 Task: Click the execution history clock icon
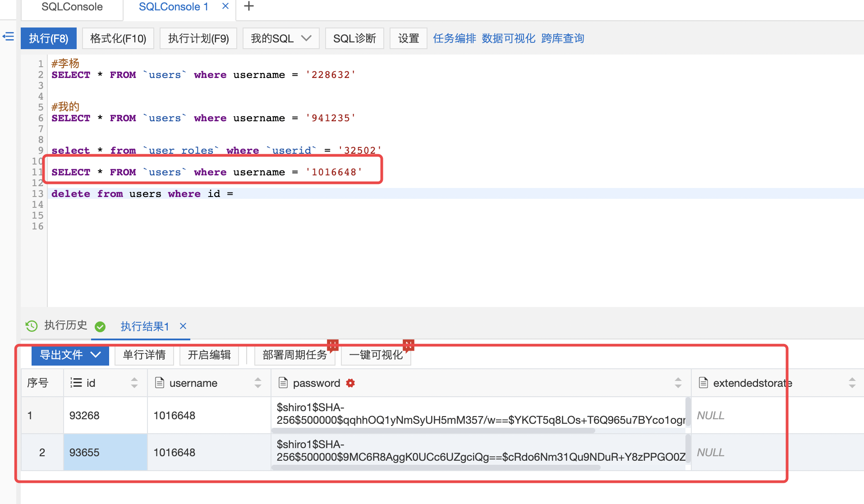pos(32,326)
